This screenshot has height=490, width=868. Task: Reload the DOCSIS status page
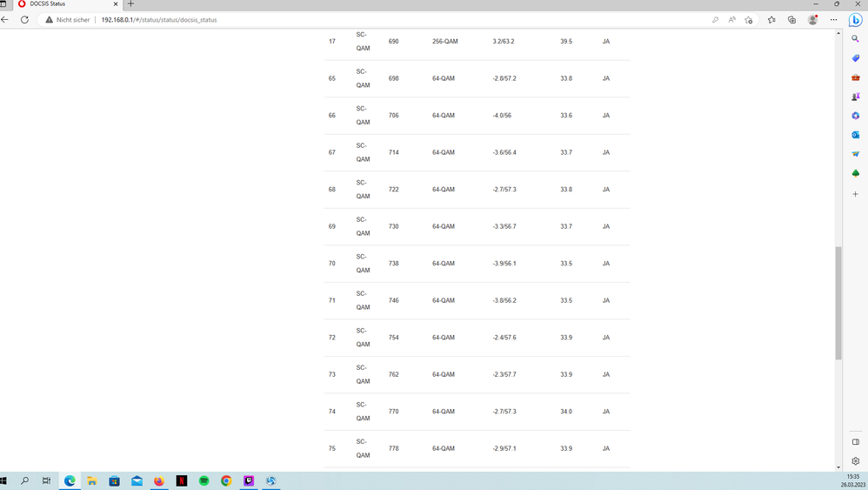[24, 19]
